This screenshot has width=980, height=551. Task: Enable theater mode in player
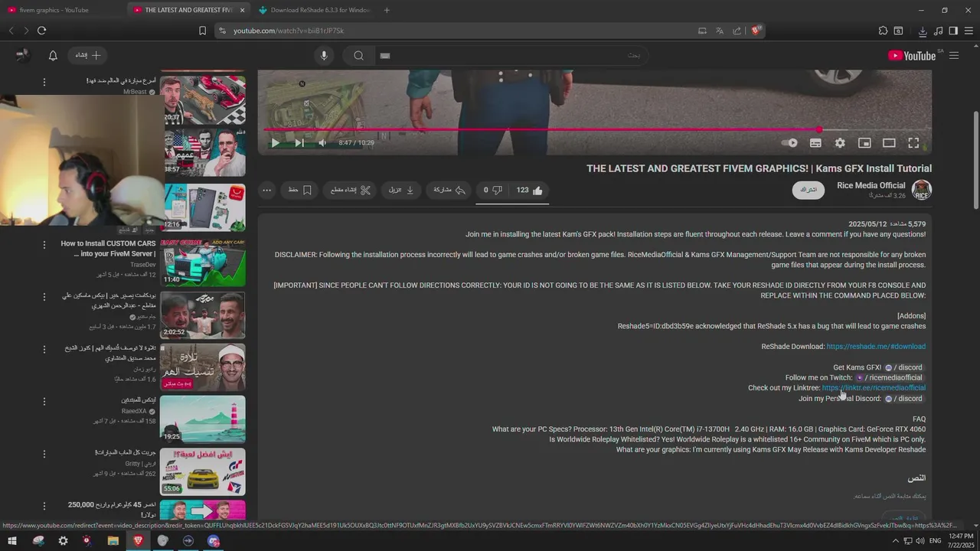[x=889, y=143]
